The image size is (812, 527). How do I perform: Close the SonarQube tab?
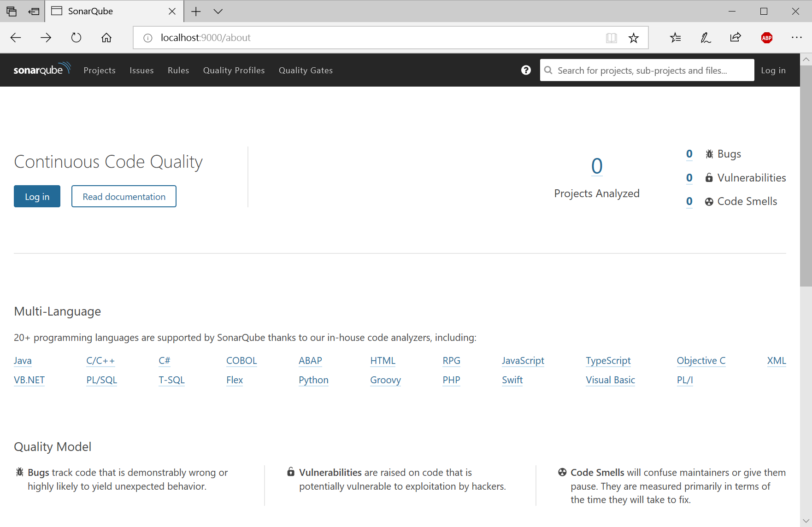172,12
